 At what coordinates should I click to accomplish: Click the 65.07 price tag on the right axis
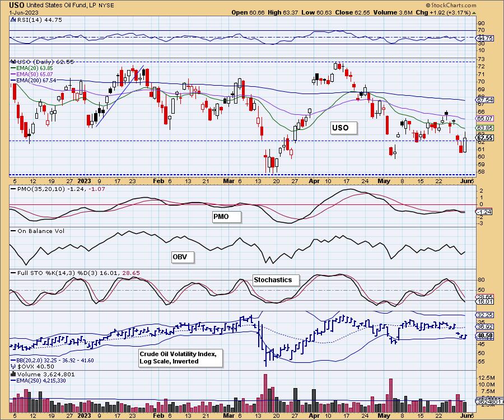(486, 119)
